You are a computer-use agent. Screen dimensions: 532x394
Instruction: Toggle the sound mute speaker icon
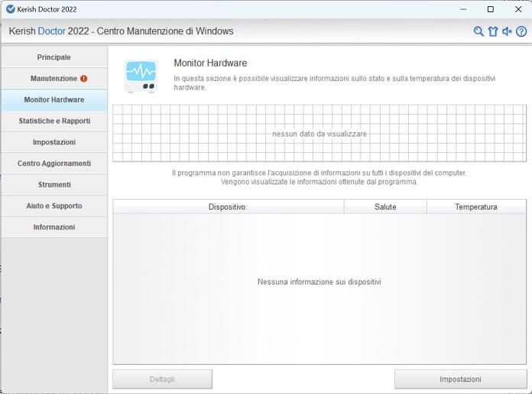507,31
